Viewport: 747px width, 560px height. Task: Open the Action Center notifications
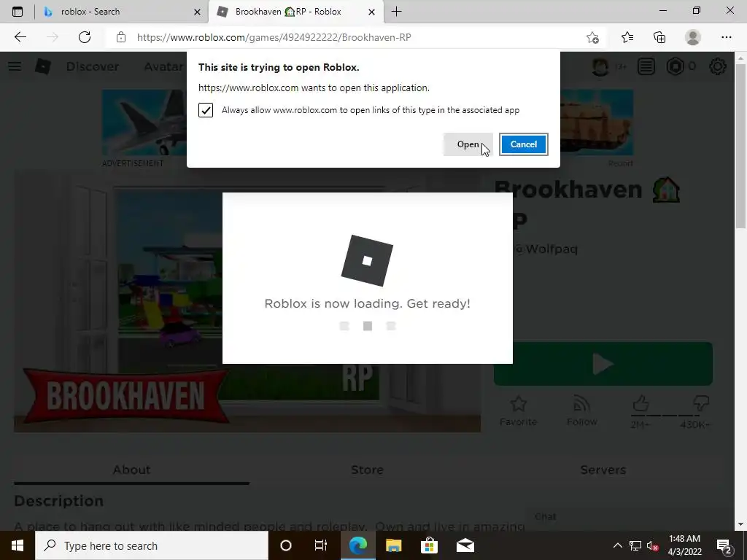[724, 545]
